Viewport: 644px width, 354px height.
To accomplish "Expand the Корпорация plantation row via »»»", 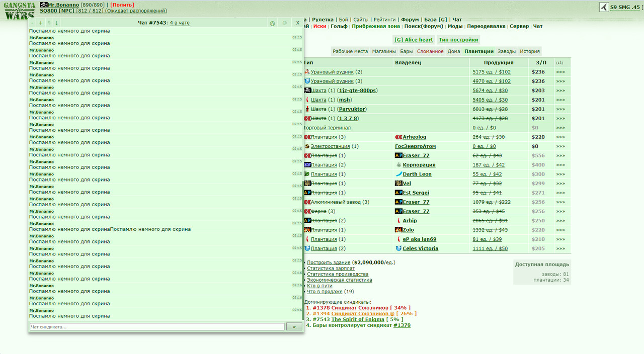I will point(560,165).
